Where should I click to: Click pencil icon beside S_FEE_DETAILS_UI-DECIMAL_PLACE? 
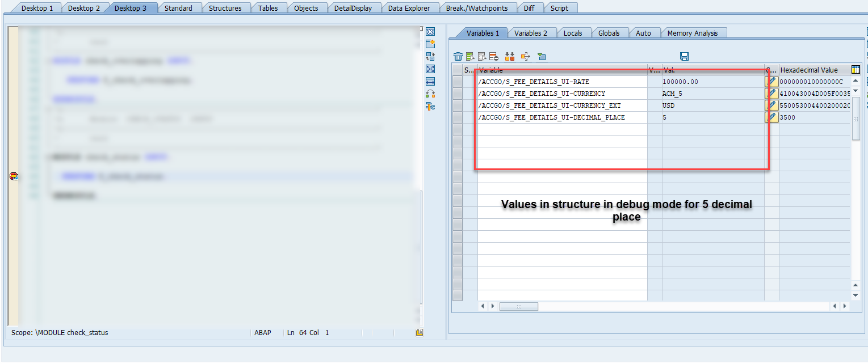point(772,117)
